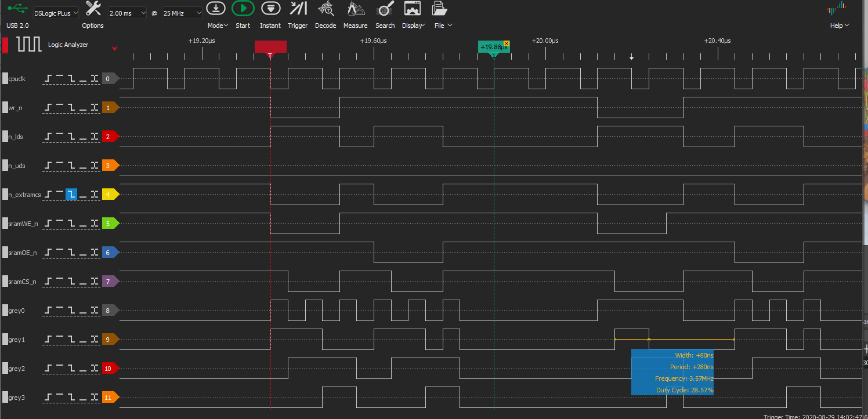
Task: Open the Measure panel
Action: pyautogui.click(x=355, y=9)
